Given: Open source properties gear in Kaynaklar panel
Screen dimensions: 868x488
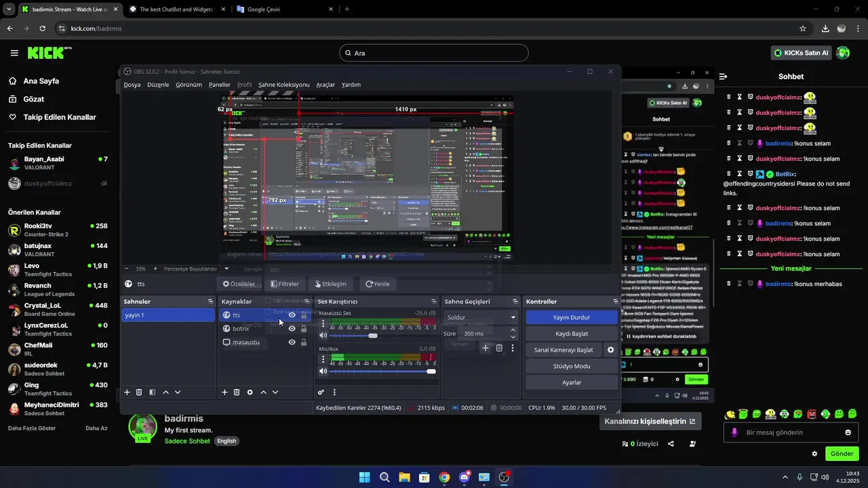Looking at the screenshot, I should pyautogui.click(x=250, y=392).
